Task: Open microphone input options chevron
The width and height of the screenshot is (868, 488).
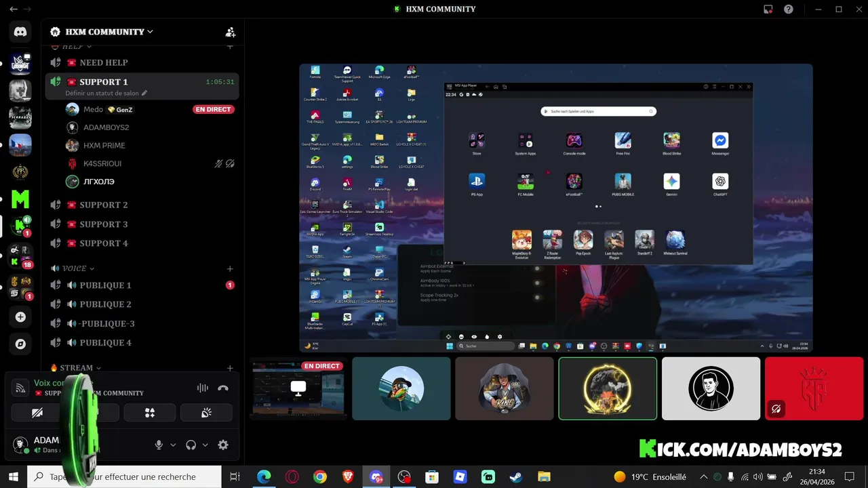Action: pos(173,445)
